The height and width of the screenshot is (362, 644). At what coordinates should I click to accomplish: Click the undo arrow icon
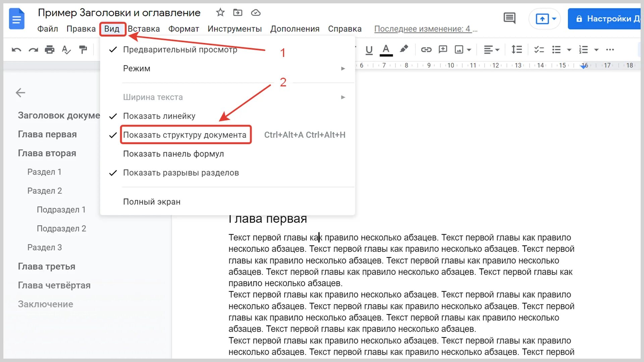pos(16,50)
